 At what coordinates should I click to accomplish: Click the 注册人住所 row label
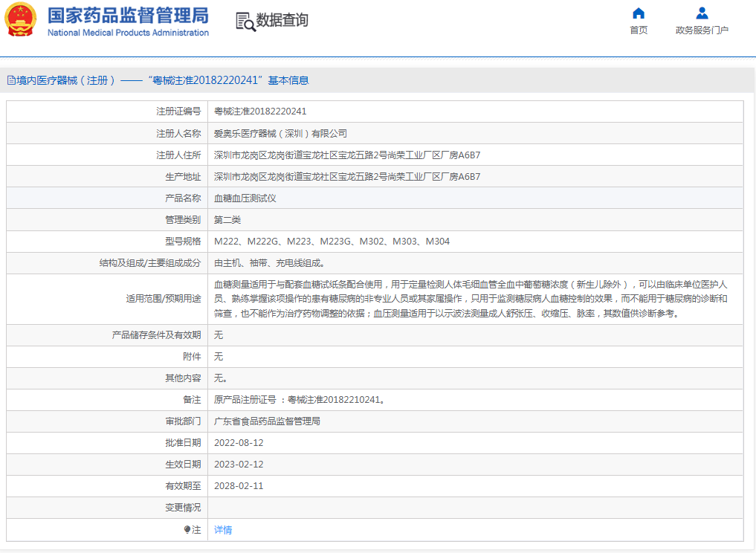click(178, 155)
